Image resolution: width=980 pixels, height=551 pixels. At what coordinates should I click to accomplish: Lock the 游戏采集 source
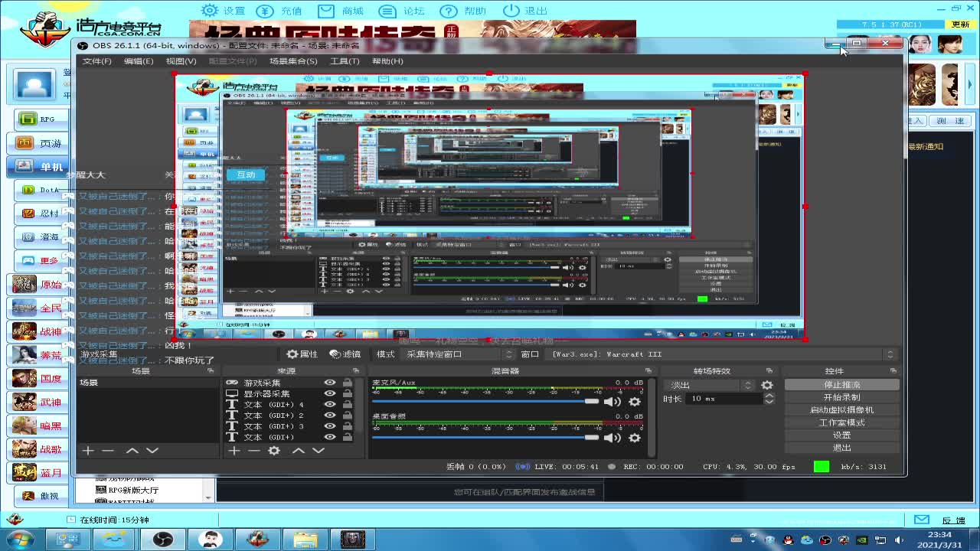(x=348, y=383)
